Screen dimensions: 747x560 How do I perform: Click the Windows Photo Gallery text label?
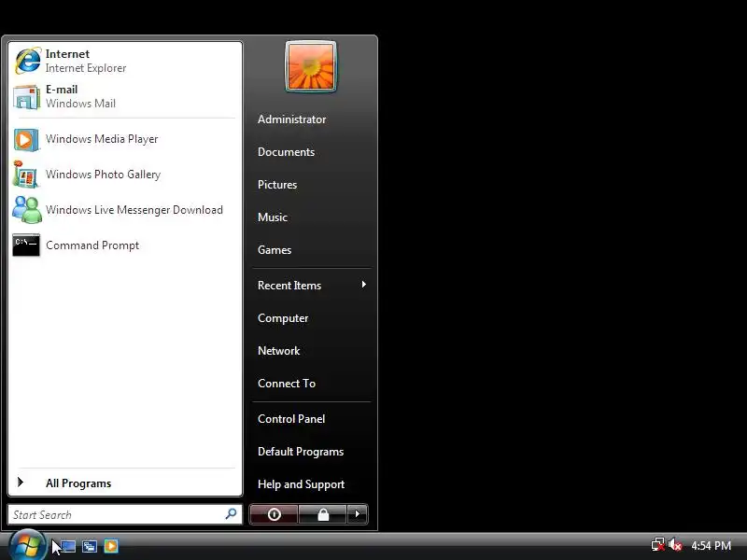(x=103, y=175)
